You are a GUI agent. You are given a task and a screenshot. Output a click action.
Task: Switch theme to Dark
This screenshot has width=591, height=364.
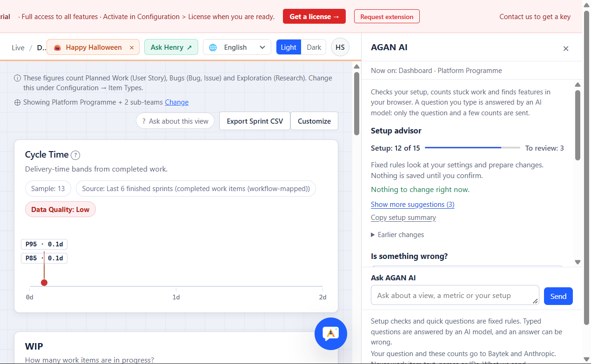point(314,47)
